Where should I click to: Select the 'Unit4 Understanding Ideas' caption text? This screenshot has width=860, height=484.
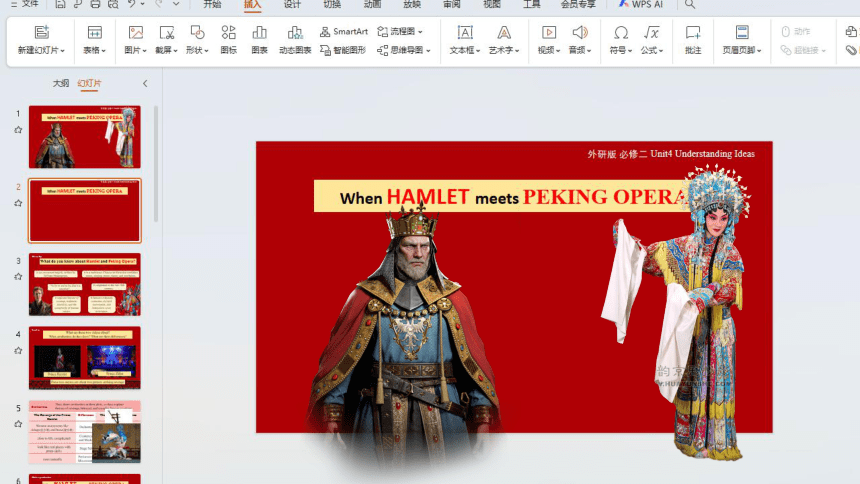click(703, 154)
